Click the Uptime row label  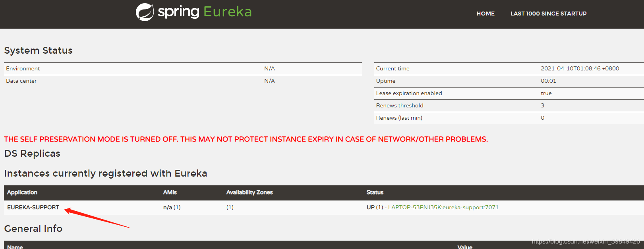[386, 81]
